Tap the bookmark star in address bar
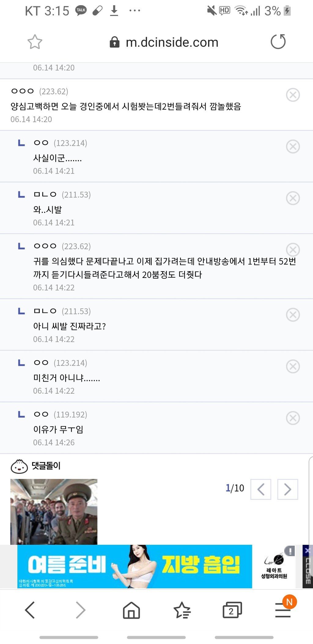The image size is (313, 644). tap(35, 42)
